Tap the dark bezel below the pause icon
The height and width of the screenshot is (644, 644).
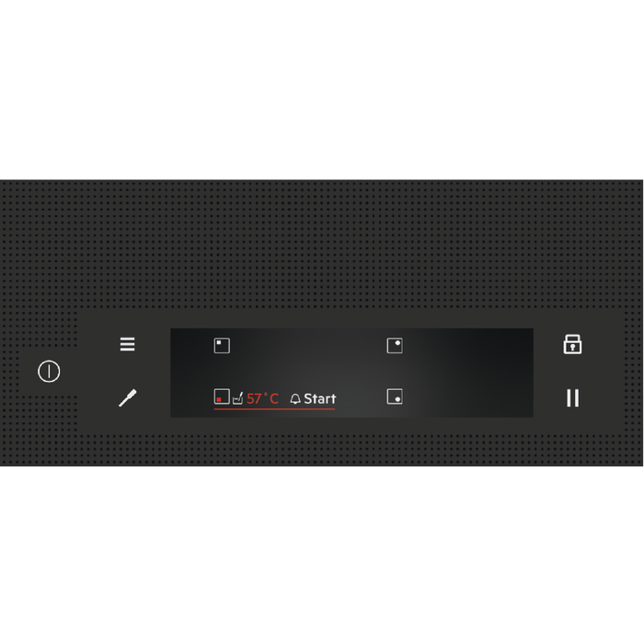click(572, 421)
